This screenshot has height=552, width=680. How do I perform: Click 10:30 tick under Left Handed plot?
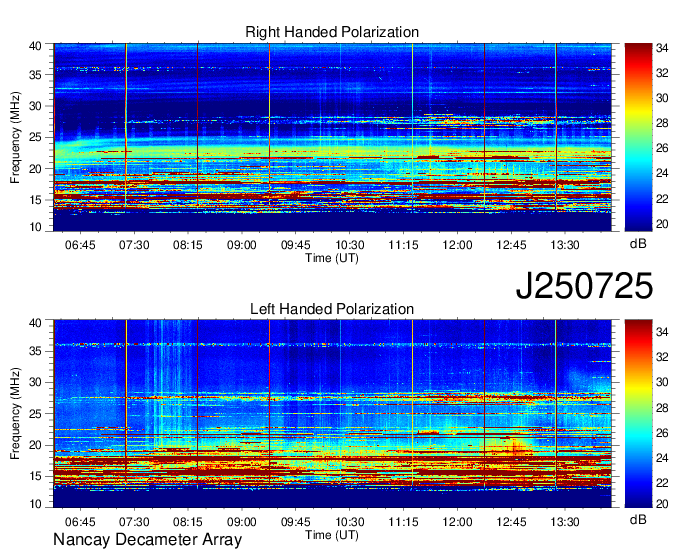tap(350, 522)
